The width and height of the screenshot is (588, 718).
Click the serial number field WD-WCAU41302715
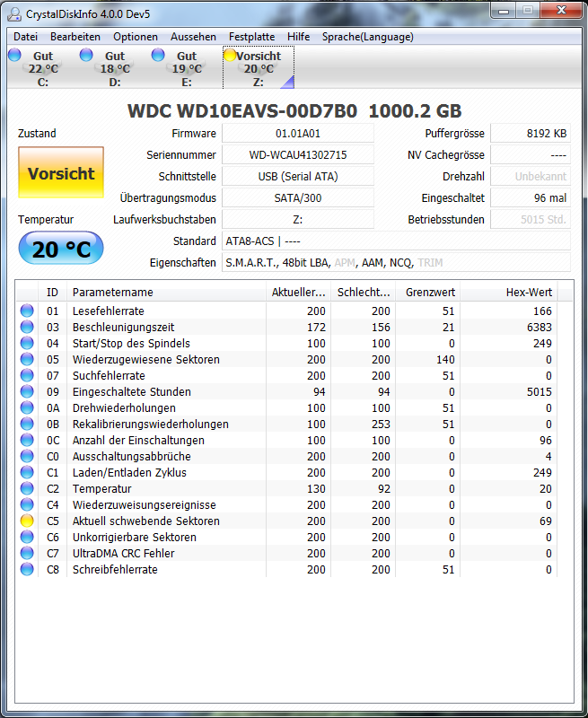[x=298, y=154]
